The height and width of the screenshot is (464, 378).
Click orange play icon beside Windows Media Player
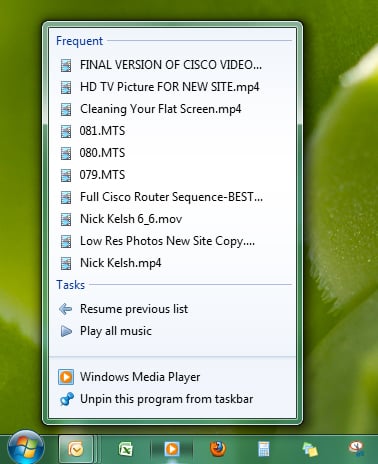[66, 377]
